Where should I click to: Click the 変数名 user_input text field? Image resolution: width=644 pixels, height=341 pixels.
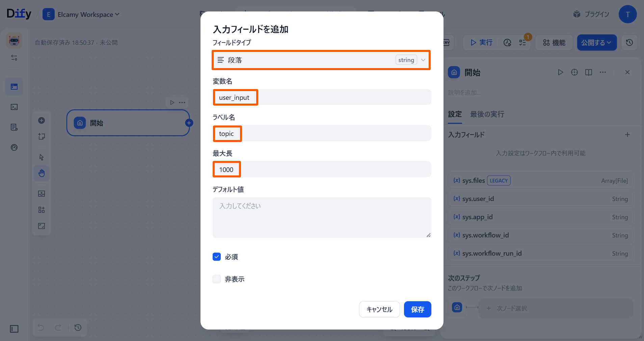click(322, 97)
